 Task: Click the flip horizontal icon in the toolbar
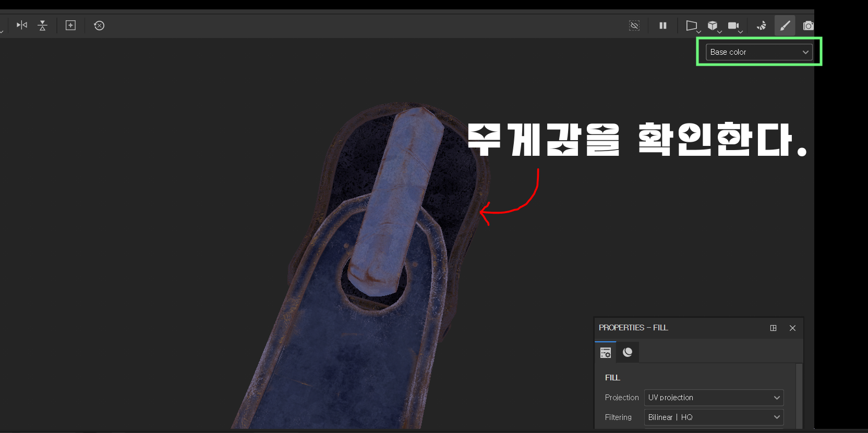point(22,25)
